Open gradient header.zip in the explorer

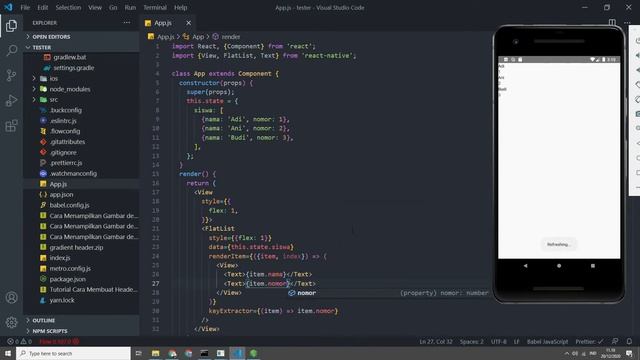[x=76, y=247]
